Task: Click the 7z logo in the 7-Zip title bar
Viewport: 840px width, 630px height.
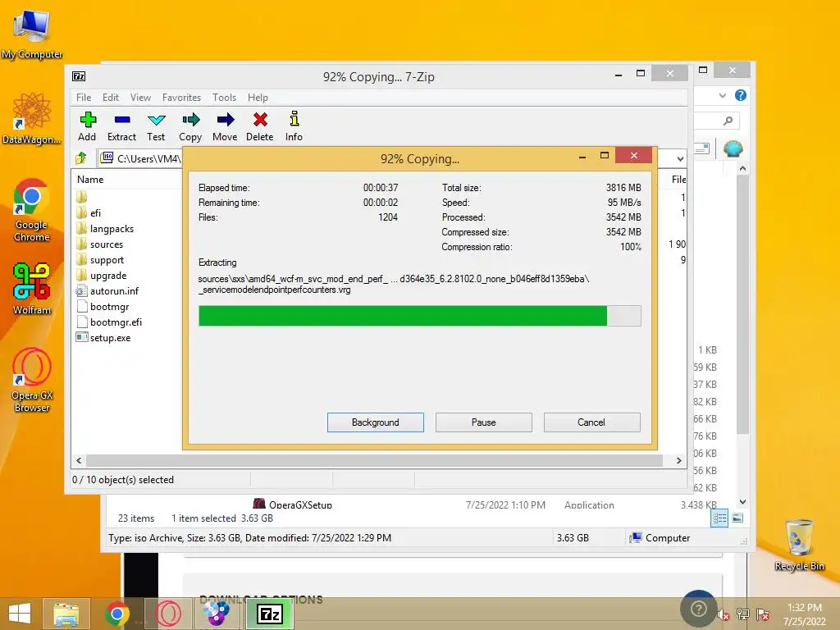Action: [79, 76]
